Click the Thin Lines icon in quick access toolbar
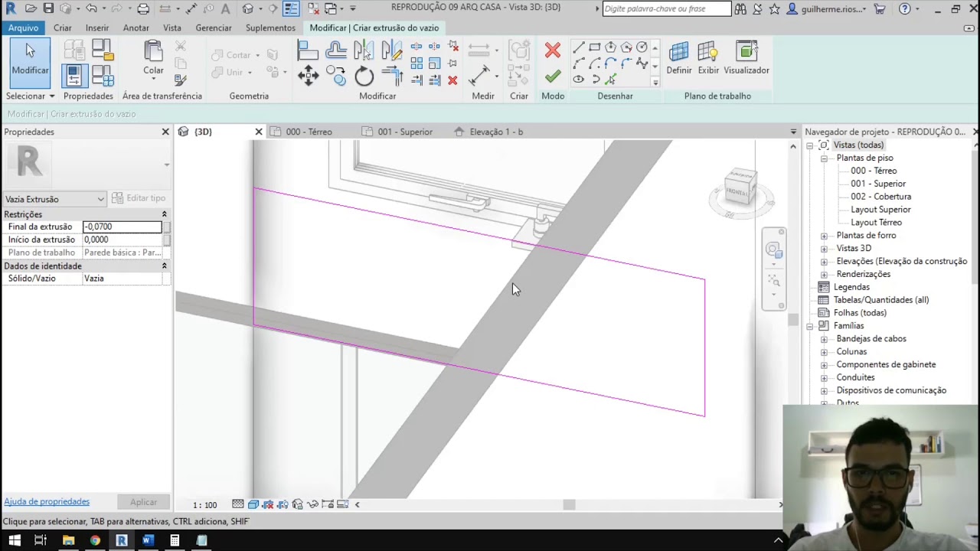 291,8
